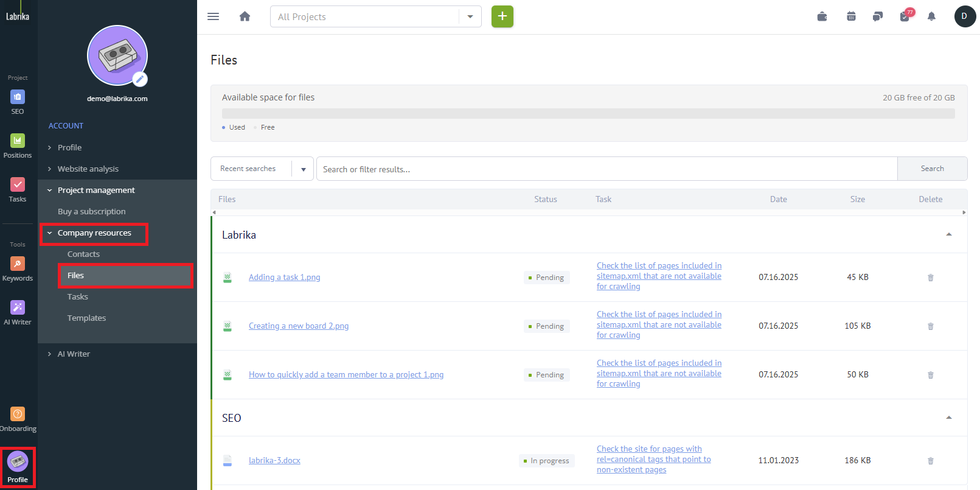980x490 pixels.
Task: Open the SEO project icon in sidebar
Action: tap(18, 97)
